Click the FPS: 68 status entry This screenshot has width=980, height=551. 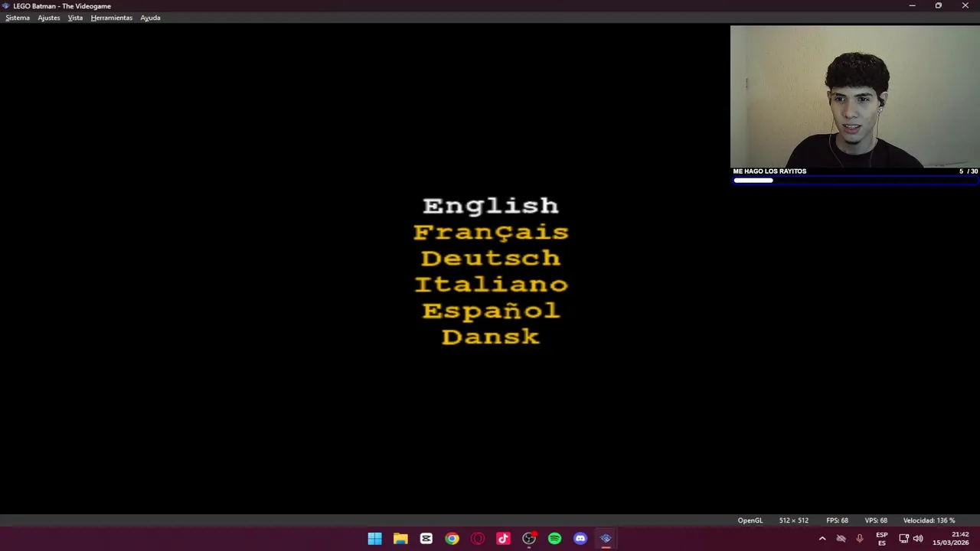837,520
